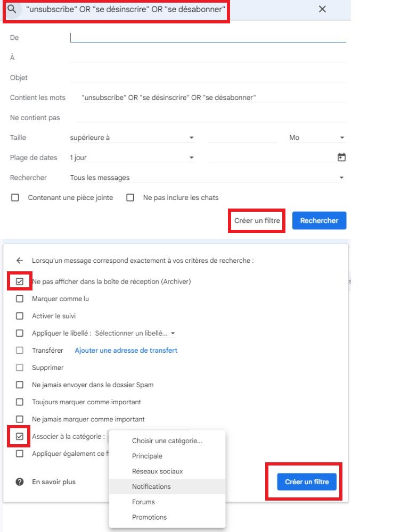Screen dimensions: 409x532
Task: Open the "supérieure à" size dropdown
Action: pos(130,137)
